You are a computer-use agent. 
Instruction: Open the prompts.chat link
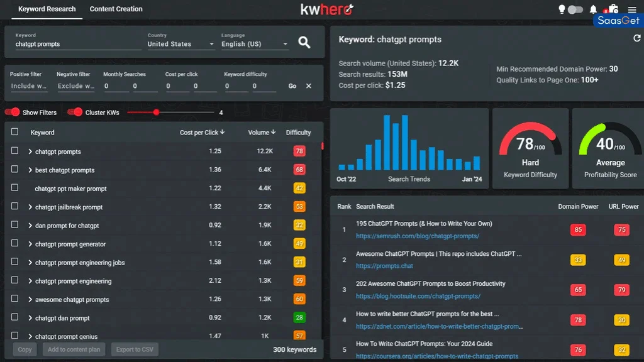point(384,266)
